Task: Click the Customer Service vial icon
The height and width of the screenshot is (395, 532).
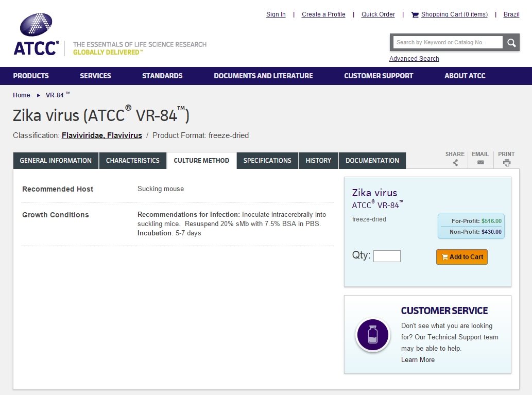Action: click(372, 335)
